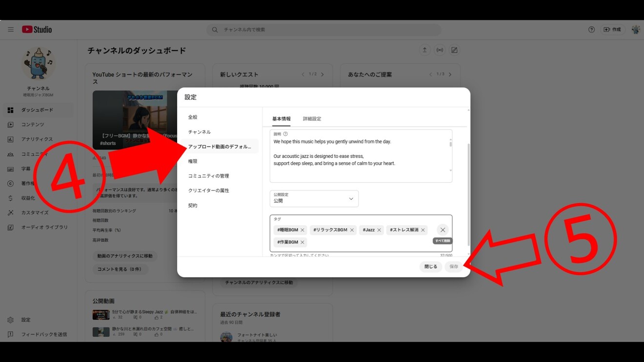Open the latest Shorts video thumbnail

[135, 120]
